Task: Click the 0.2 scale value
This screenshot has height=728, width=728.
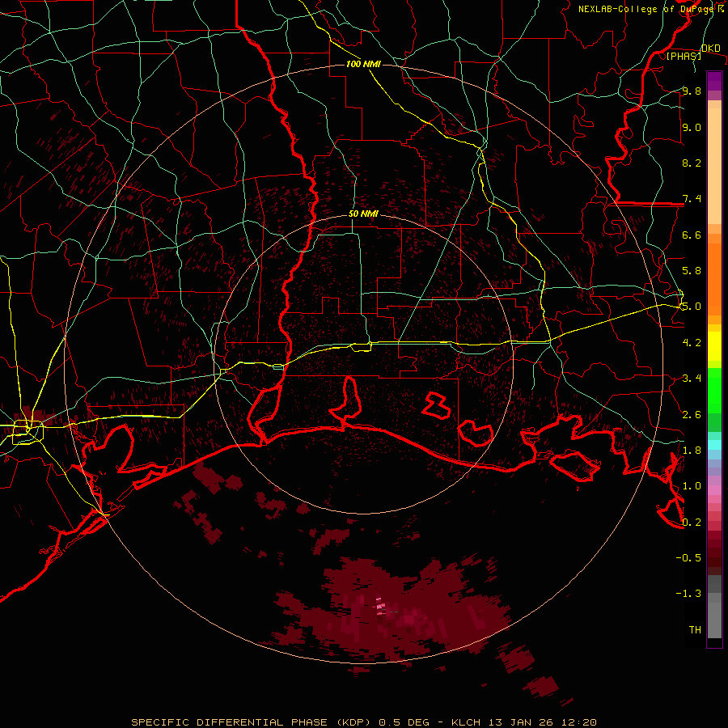Action: click(692, 523)
